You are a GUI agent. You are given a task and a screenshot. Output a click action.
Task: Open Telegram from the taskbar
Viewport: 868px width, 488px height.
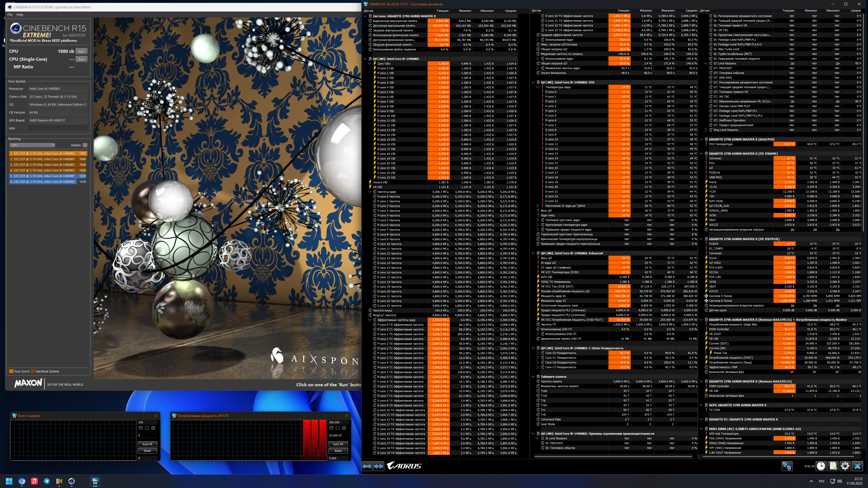pos(47,481)
